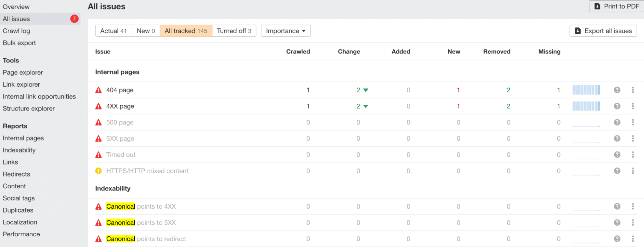
Task: Open help icon for 404 page row
Action: point(617,90)
